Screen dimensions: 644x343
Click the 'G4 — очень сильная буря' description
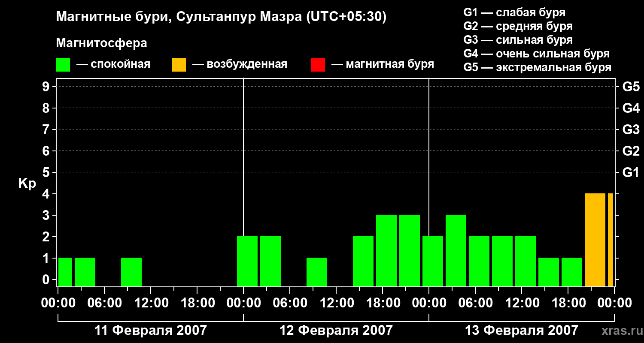pyautogui.click(x=536, y=54)
